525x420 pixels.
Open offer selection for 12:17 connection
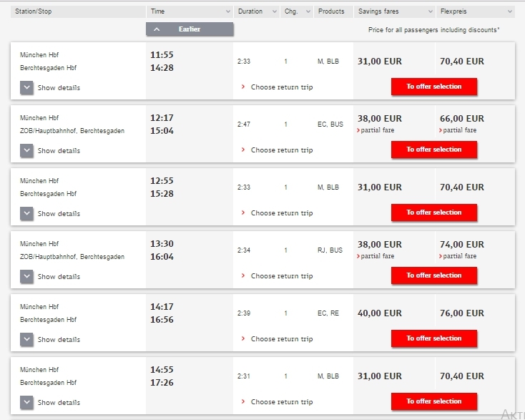tap(433, 150)
